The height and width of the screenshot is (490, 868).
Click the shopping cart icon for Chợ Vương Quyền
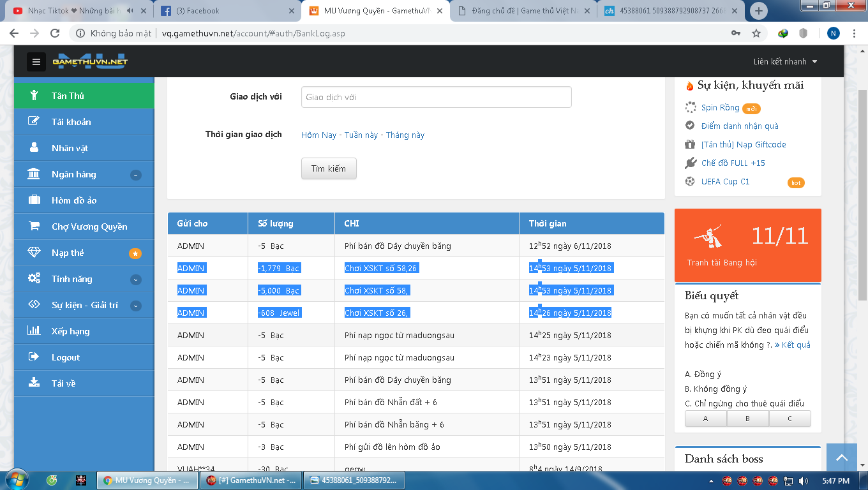(34, 226)
